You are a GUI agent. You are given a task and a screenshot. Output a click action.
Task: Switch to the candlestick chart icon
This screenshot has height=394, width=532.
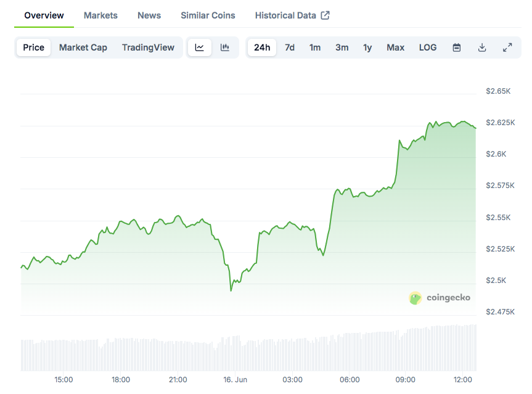pyautogui.click(x=226, y=47)
